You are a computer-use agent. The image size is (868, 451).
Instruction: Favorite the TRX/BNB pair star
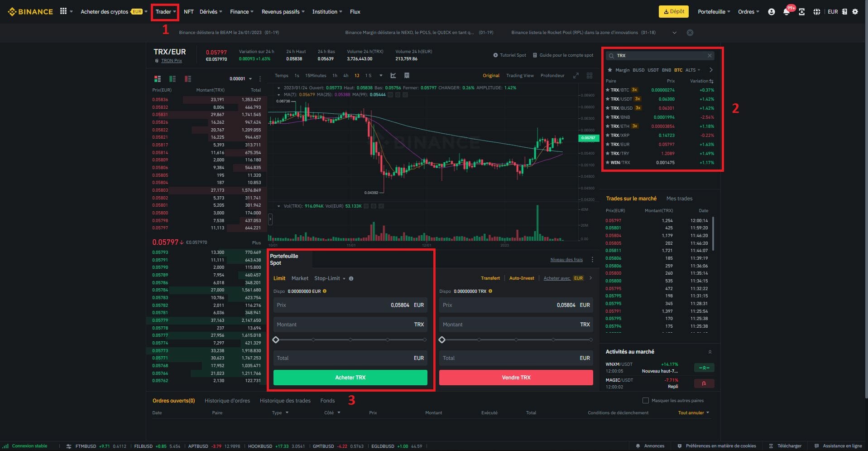point(608,117)
